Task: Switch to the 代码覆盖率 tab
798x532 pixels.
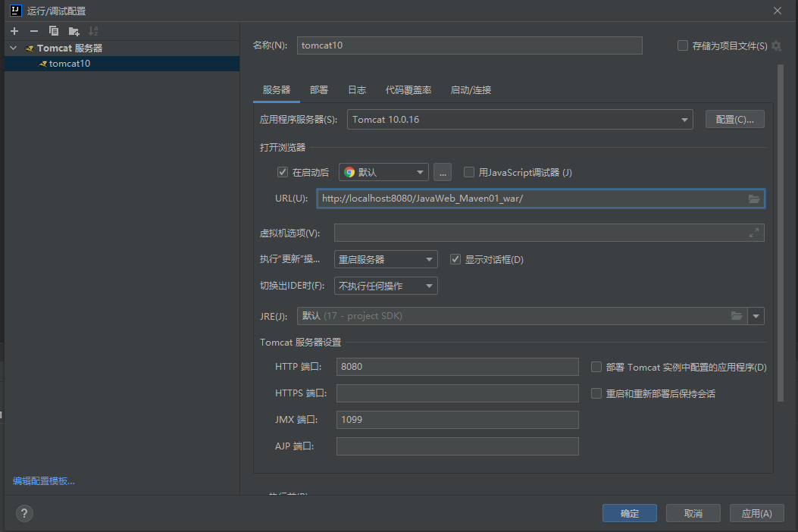Action: (408, 90)
